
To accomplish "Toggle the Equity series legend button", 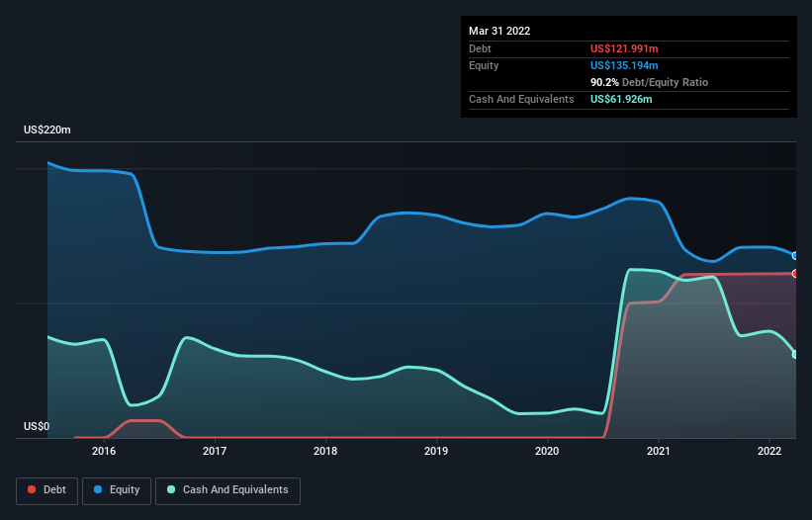I will click(117, 490).
